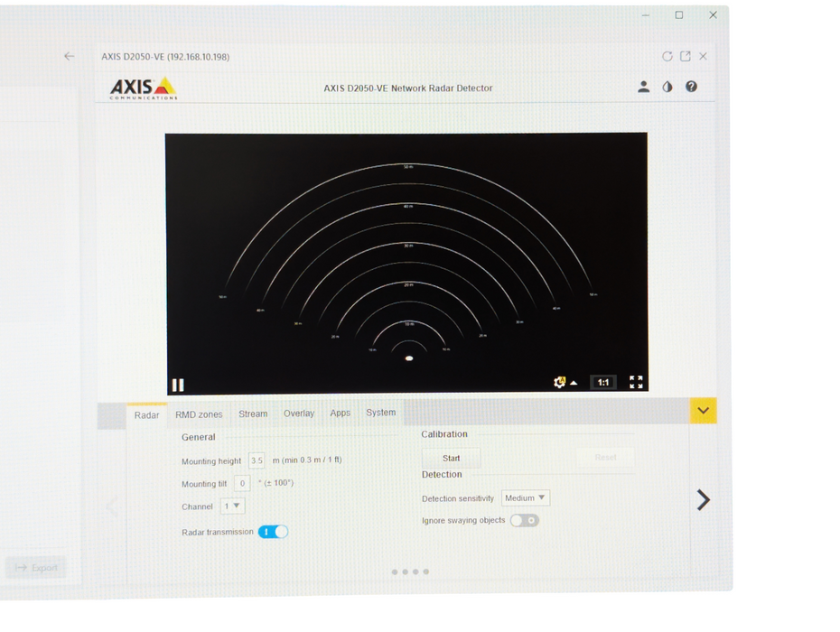Click the AXIS D2050-VE Network Radar Detector title
840x632 pixels.
pos(407,88)
